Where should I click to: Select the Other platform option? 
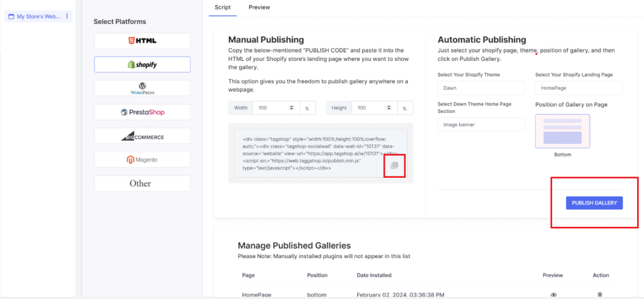pos(142,183)
